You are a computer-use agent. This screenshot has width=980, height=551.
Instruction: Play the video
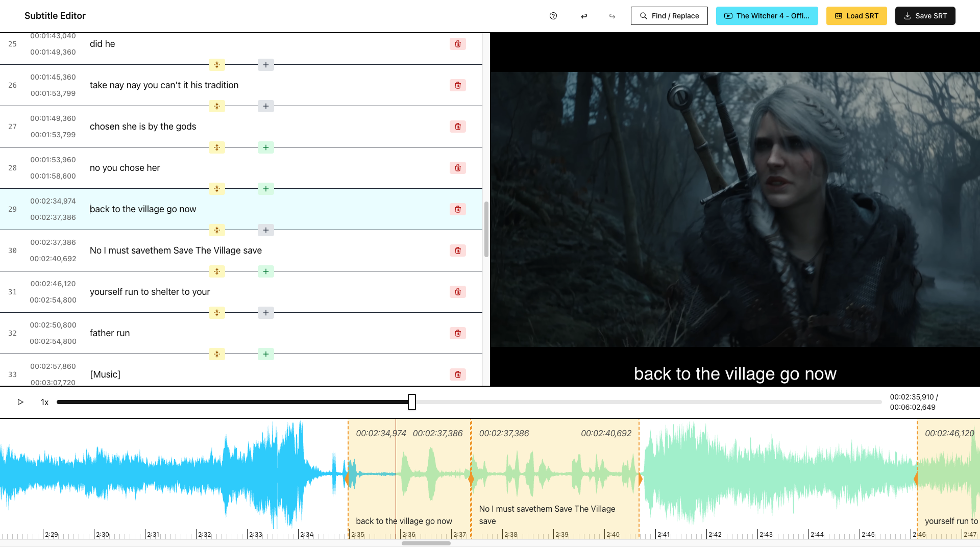click(x=20, y=402)
